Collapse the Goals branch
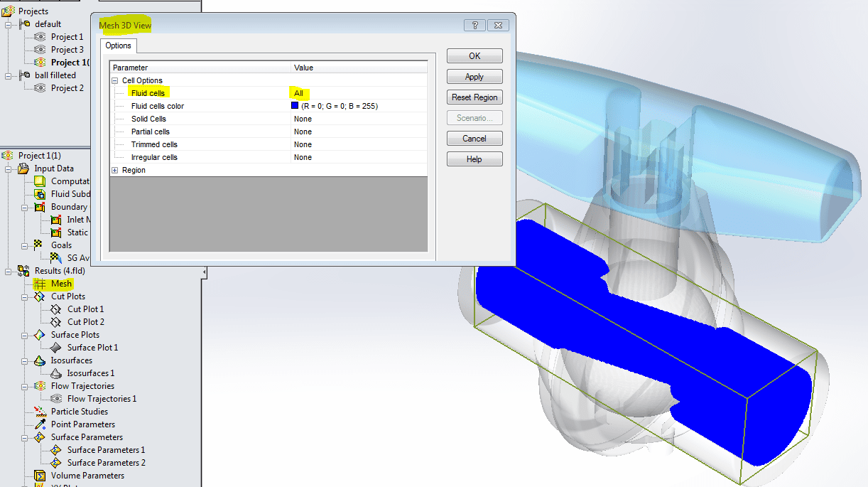The width and height of the screenshot is (868, 487). [25, 245]
